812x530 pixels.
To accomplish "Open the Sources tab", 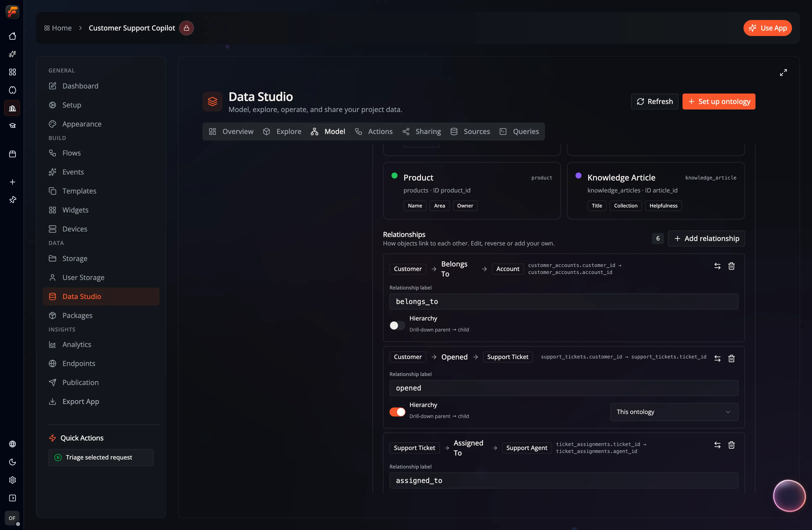I will 470,131.
